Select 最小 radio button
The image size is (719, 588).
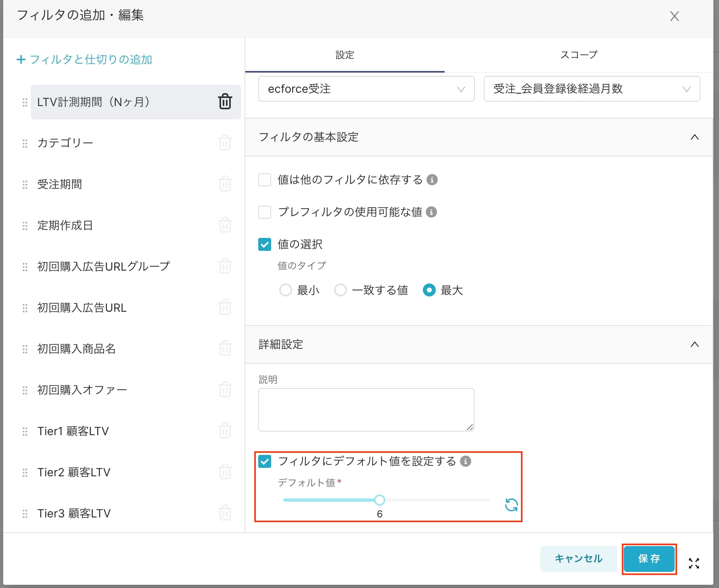coord(286,290)
